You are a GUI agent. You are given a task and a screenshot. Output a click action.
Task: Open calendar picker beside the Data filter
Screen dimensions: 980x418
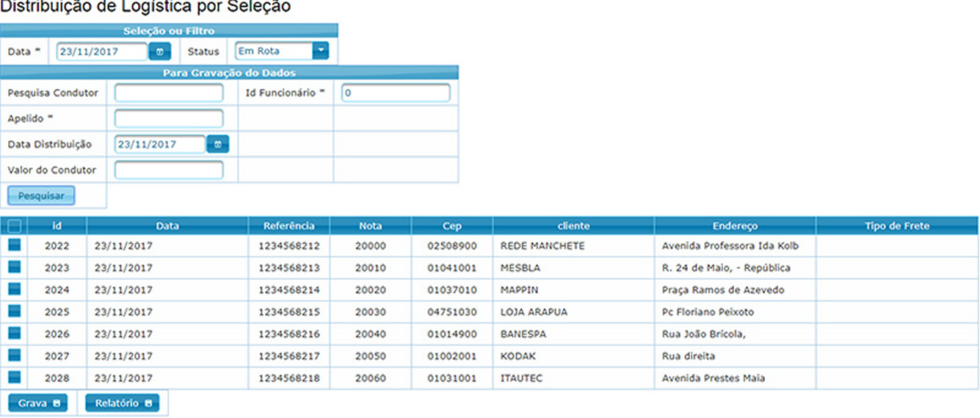tap(160, 51)
